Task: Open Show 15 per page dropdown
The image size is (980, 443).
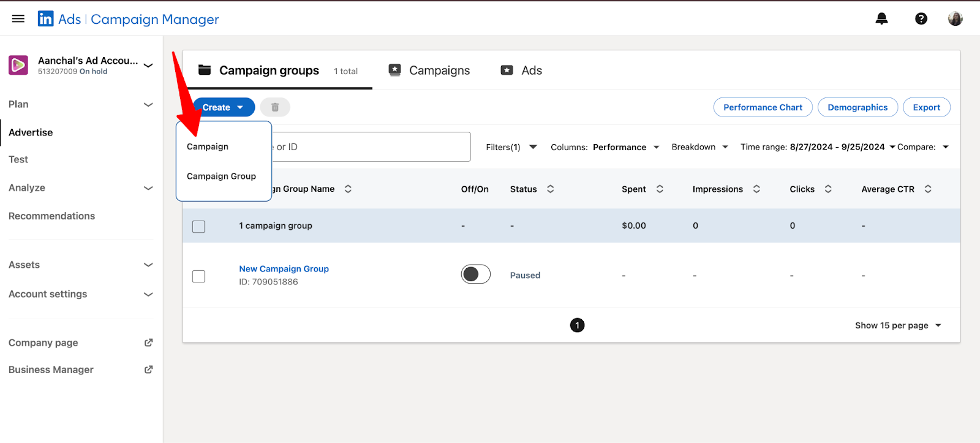Action: [898, 325]
